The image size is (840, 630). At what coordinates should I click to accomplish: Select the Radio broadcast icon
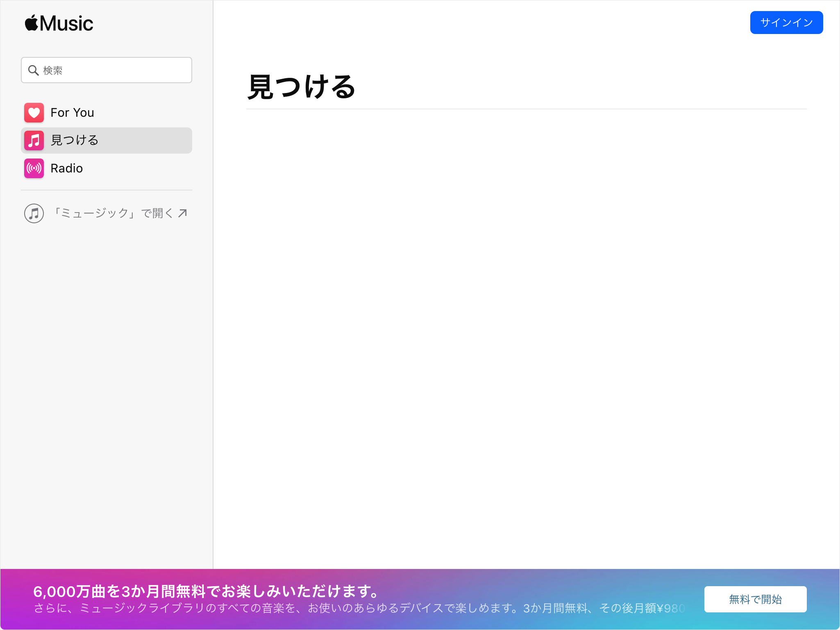click(x=34, y=169)
